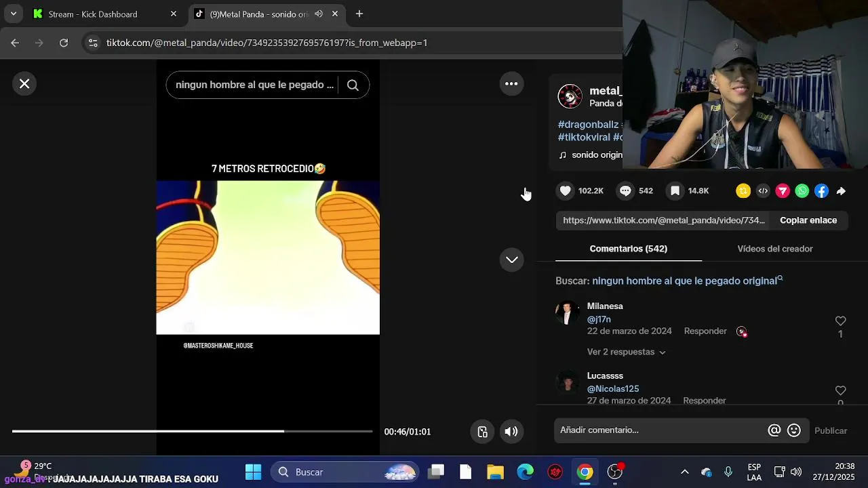This screenshot has height=488, width=868.
Task: Click the Publicar button
Action: (x=831, y=430)
